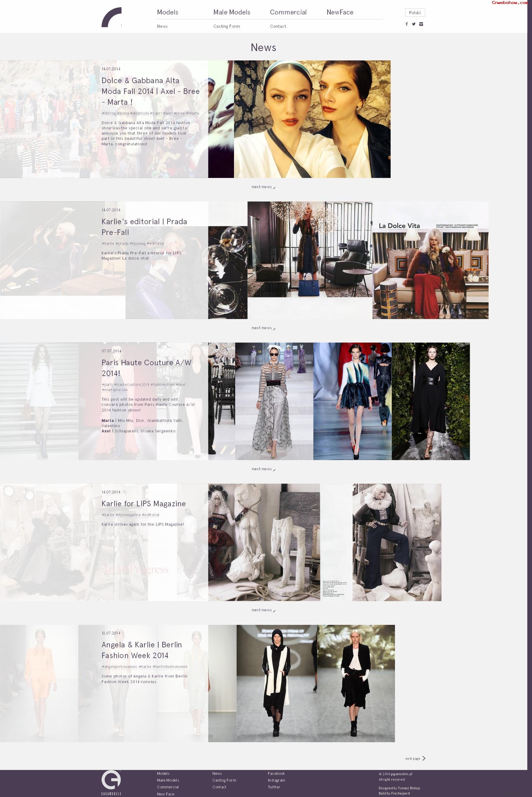Open Angela & Karlie Berlin Fashion Week title
The width and height of the screenshot is (532, 797).
[x=142, y=650]
